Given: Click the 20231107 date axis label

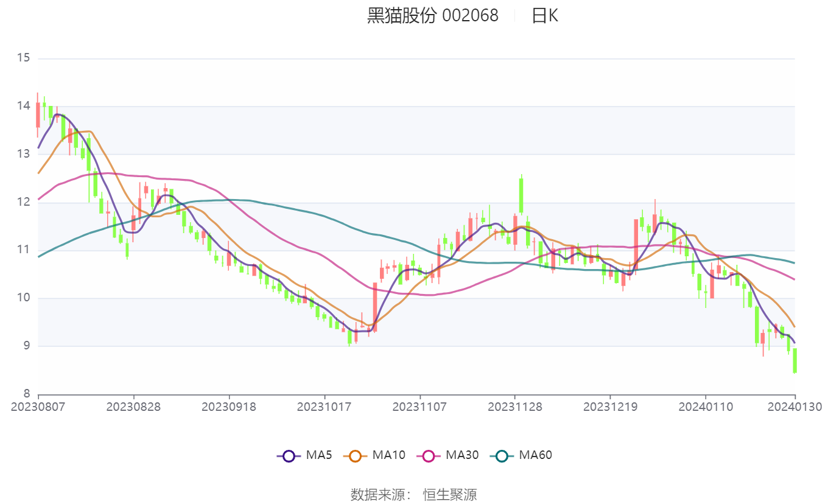Looking at the screenshot, I should 419,407.
